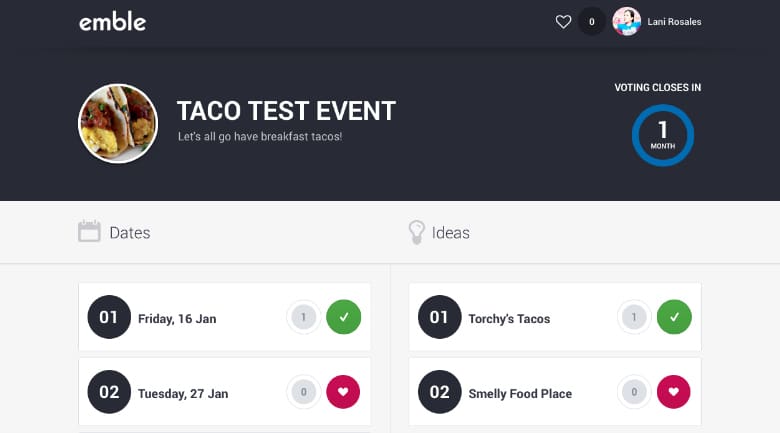780x433 pixels.
Task: Click the Dates calendar icon
Action: pyautogui.click(x=89, y=232)
